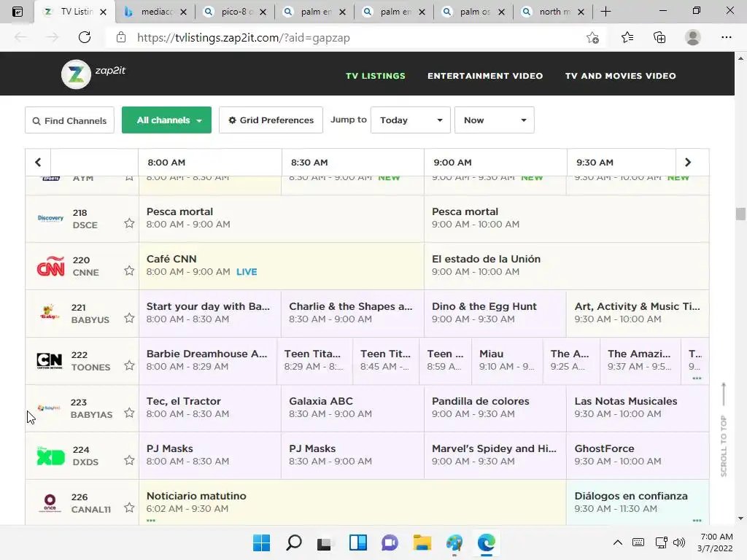Image resolution: width=747 pixels, height=560 pixels.
Task: Select TV LISTINGS nav item
Action: point(376,76)
